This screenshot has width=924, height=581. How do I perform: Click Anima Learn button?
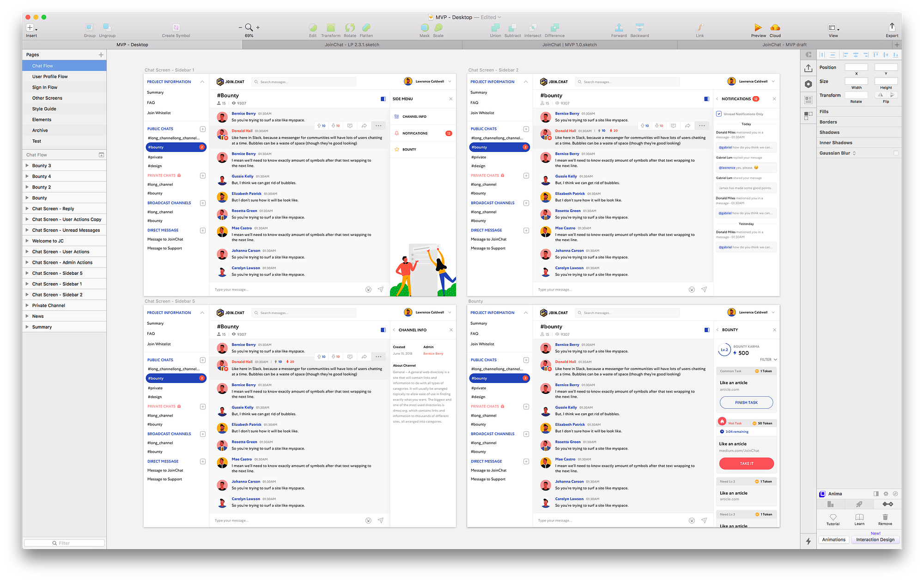point(859,520)
